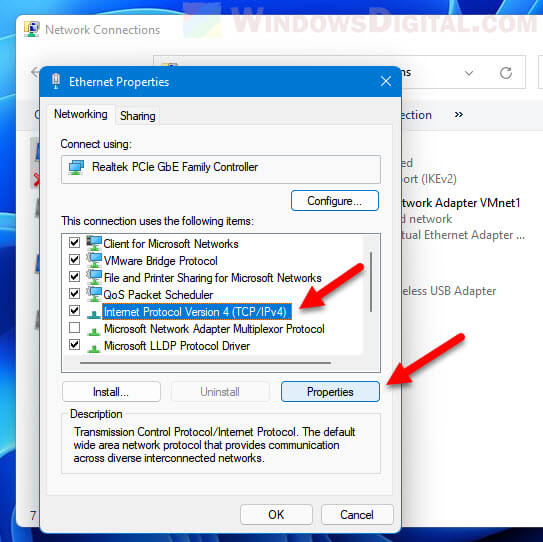Uncheck VMware Bridge Protocol checkbox
This screenshot has width=543, height=542.
pyautogui.click(x=74, y=259)
